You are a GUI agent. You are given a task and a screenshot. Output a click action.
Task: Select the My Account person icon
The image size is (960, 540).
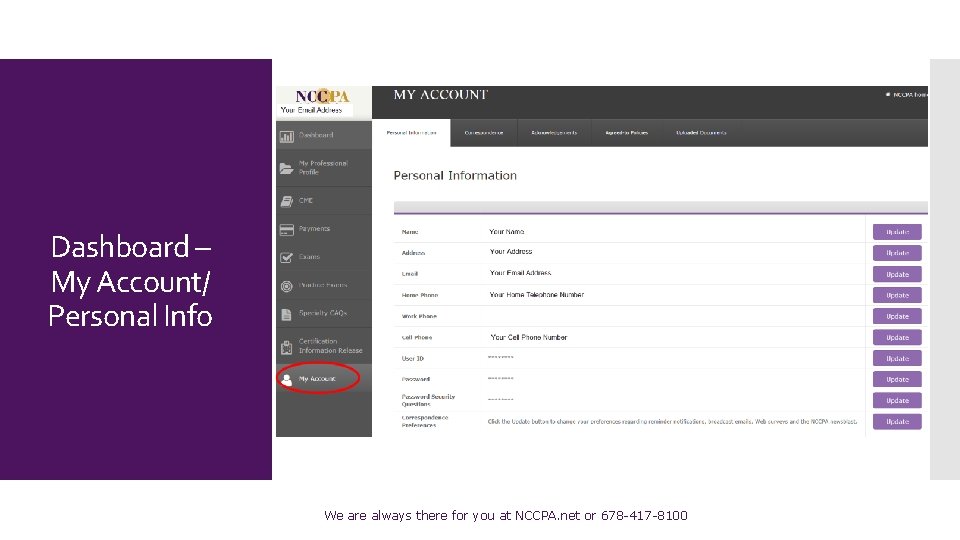(287, 380)
